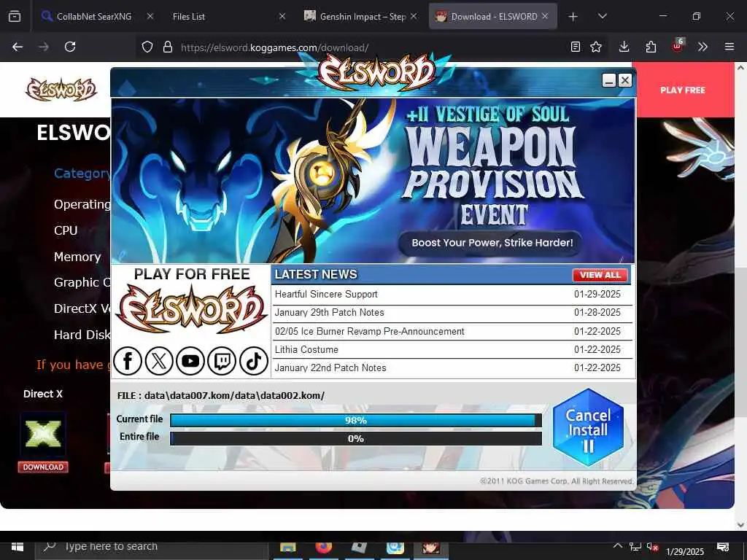Open the notification center icon
This screenshot has width=747, height=560.
pyautogui.click(x=723, y=547)
